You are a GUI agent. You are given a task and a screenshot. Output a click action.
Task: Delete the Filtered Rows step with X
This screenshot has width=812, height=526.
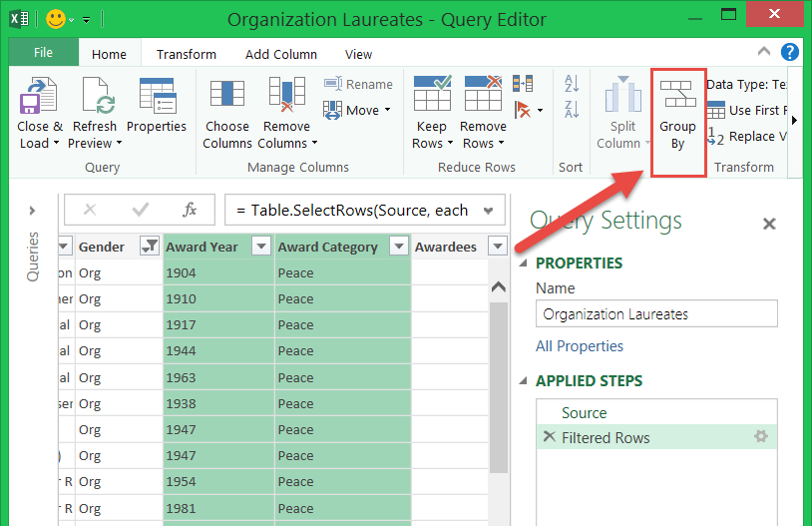(x=548, y=437)
